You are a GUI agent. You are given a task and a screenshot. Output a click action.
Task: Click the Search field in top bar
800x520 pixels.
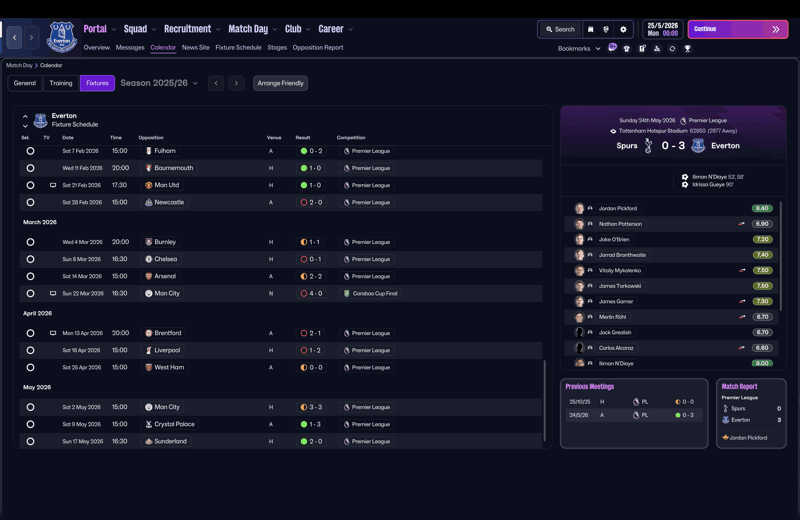coord(560,30)
